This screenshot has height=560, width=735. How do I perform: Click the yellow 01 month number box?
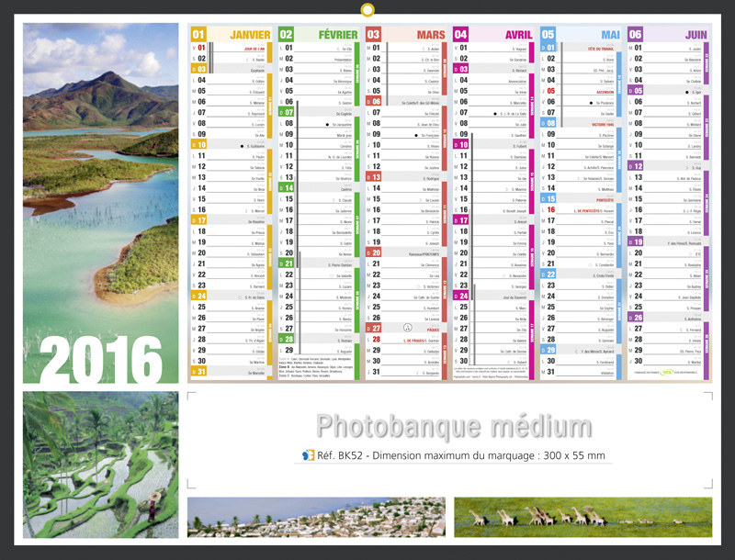pyautogui.click(x=198, y=35)
